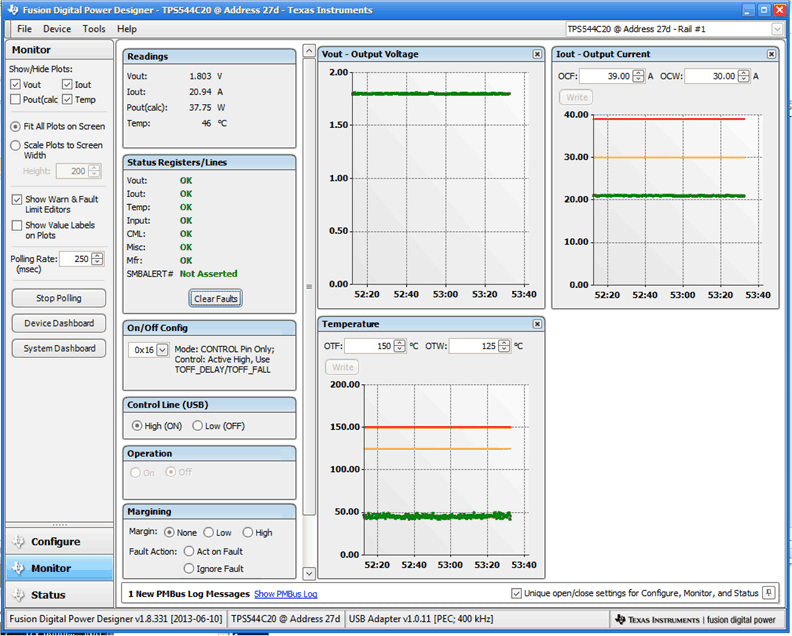The width and height of the screenshot is (792, 636).
Task: Enable Show Value Labels on Plots
Action: (x=16, y=225)
